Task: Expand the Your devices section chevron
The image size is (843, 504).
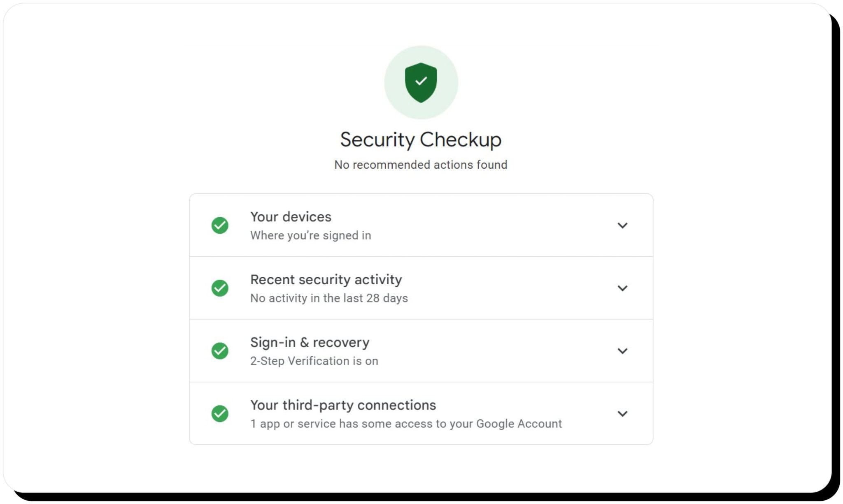Action: [x=622, y=225]
